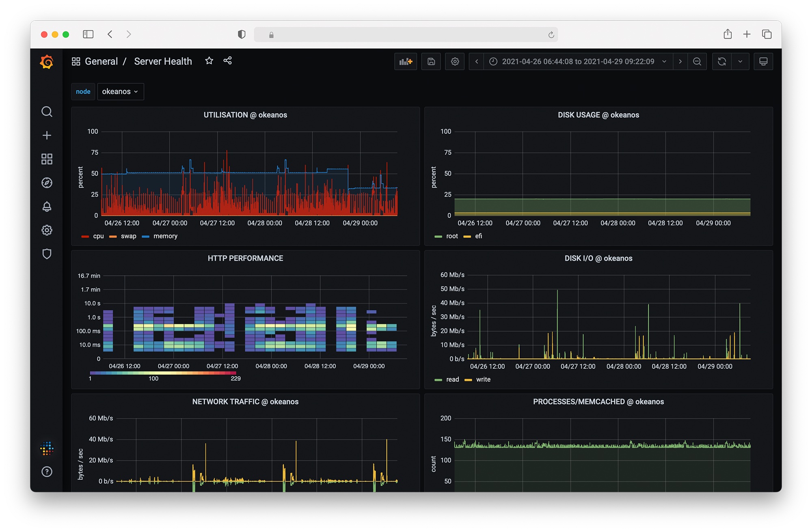Screen dimensions: 812x532
Task: Pick the memory legend color swatch
Action: tap(145, 237)
